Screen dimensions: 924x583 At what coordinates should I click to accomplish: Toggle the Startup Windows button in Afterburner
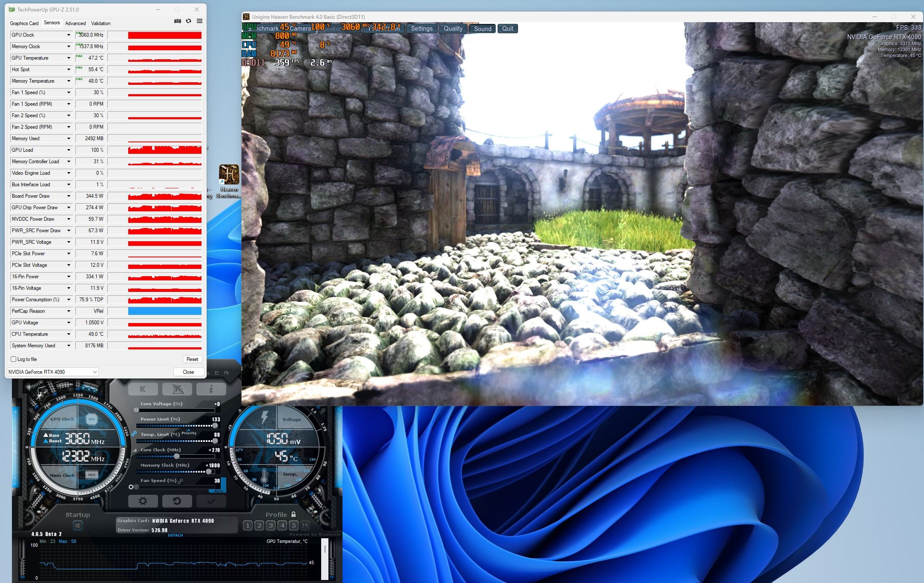78,525
